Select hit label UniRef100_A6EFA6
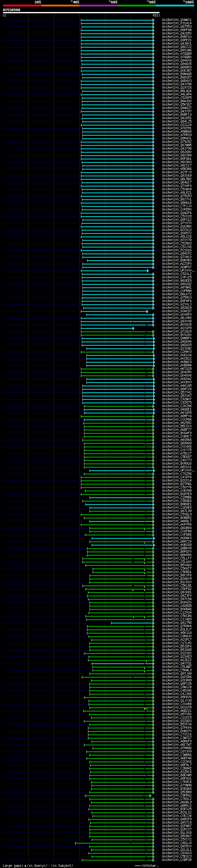Image resolution: width=197 pixels, height=868 pixels. (176, 758)
